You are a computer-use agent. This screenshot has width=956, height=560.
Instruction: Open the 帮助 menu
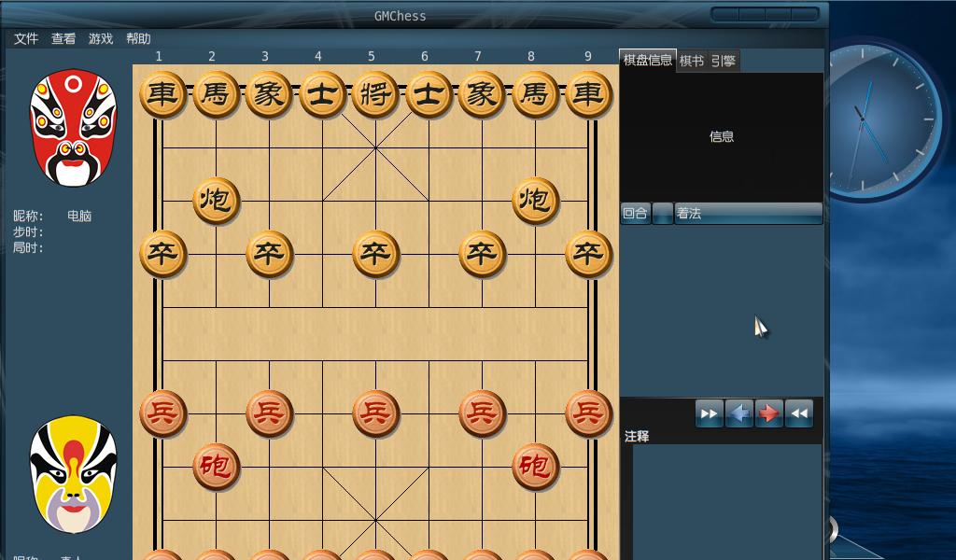138,39
